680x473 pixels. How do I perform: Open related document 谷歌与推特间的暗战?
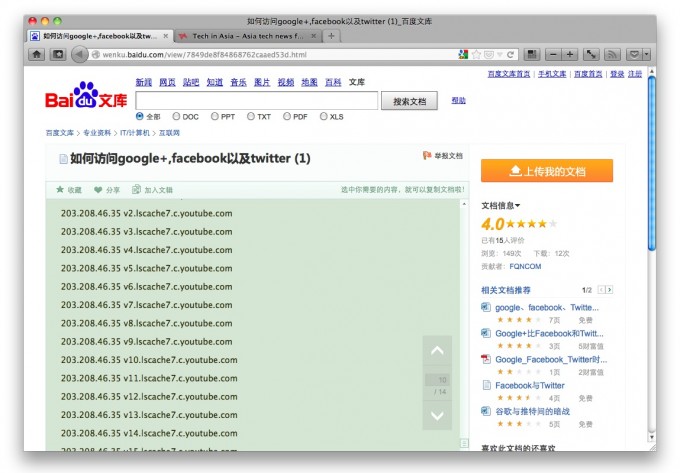532,411
